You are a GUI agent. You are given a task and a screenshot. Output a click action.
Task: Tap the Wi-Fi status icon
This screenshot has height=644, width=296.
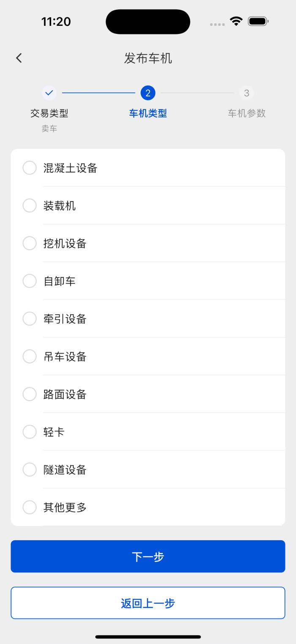[236, 21]
